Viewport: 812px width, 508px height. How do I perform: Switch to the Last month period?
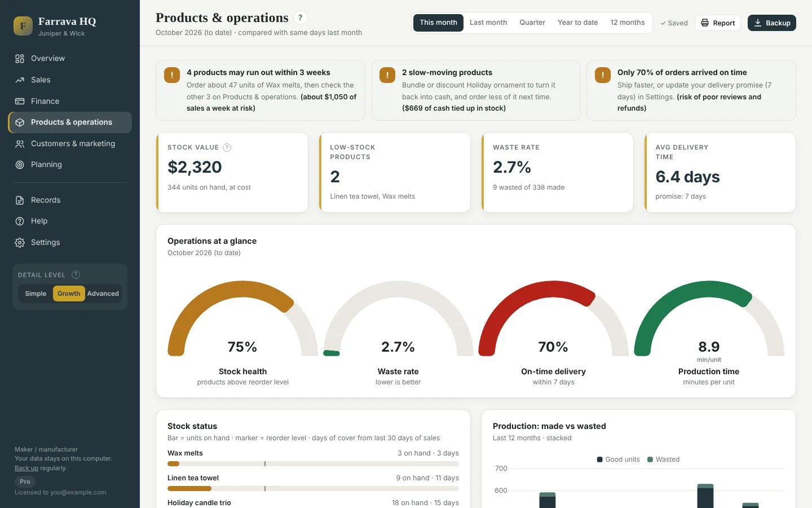pos(488,23)
